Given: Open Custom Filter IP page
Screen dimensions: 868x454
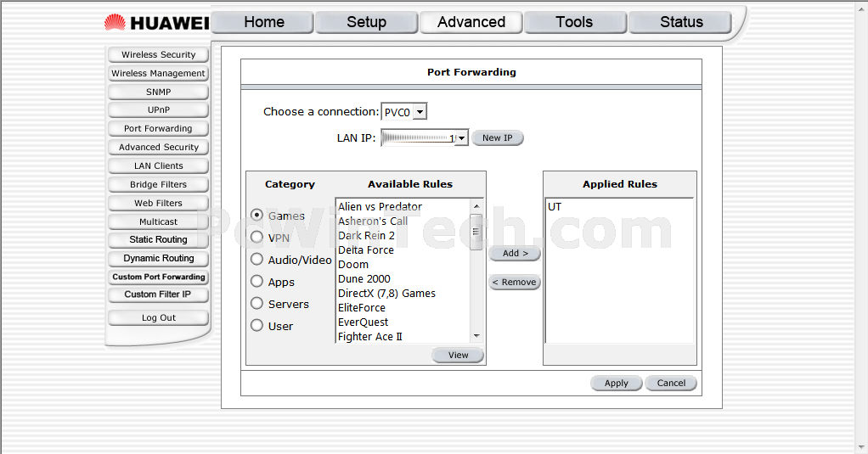Looking at the screenshot, I should coord(158,294).
